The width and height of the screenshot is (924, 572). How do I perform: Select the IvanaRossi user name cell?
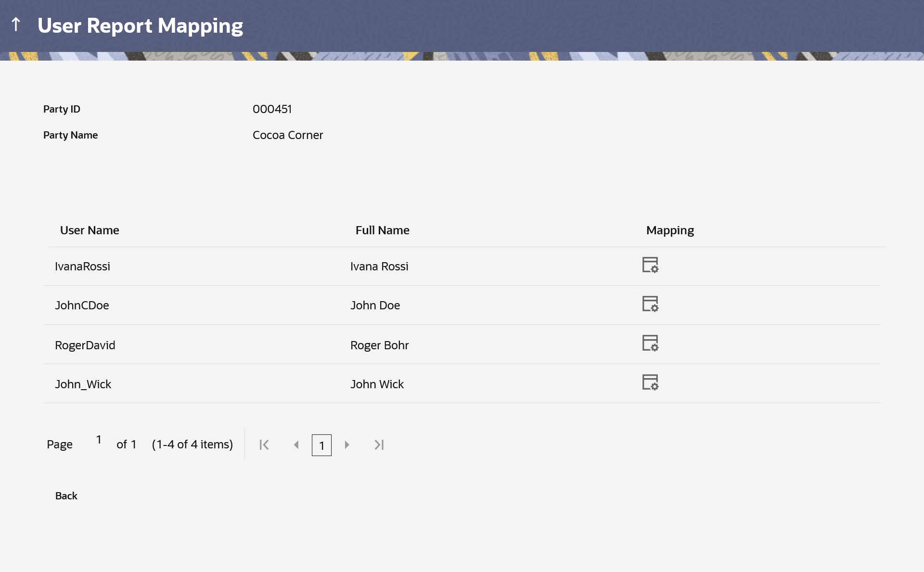[82, 267]
